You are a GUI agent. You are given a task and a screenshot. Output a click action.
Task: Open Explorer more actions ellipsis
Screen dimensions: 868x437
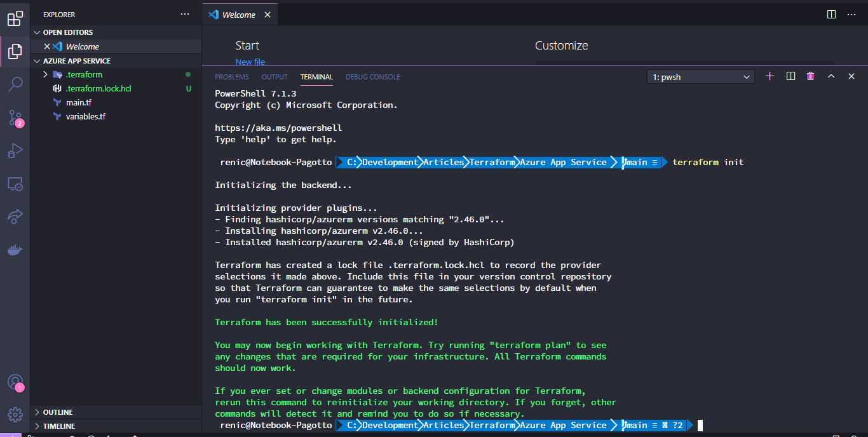coord(185,14)
